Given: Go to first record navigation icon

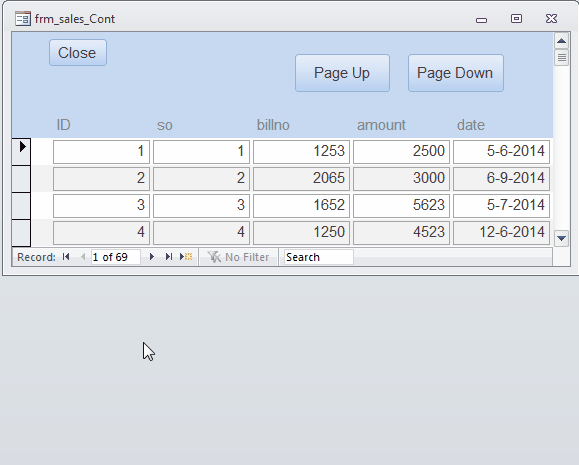Looking at the screenshot, I should click(x=66, y=257).
